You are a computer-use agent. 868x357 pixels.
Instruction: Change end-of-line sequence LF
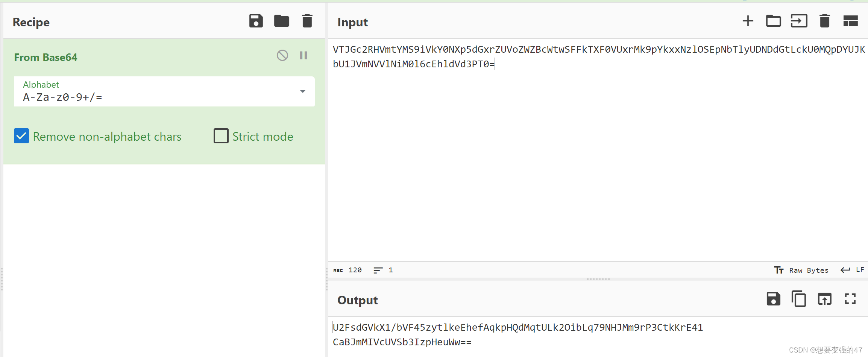coord(853,270)
